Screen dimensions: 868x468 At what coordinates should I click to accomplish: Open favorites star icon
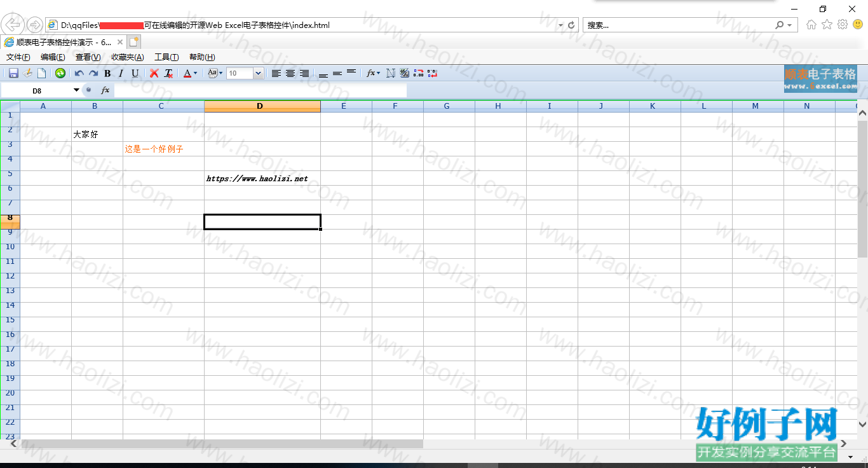click(x=827, y=25)
